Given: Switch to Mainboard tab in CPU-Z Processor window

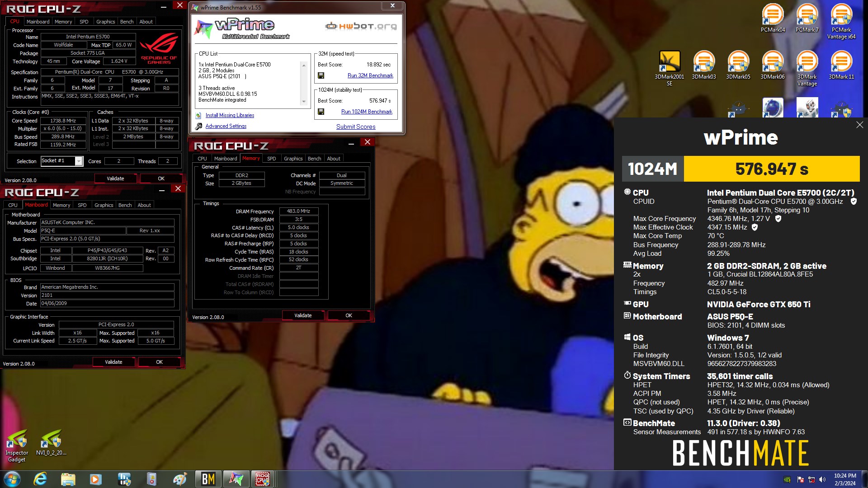Looking at the screenshot, I should click(x=38, y=22).
